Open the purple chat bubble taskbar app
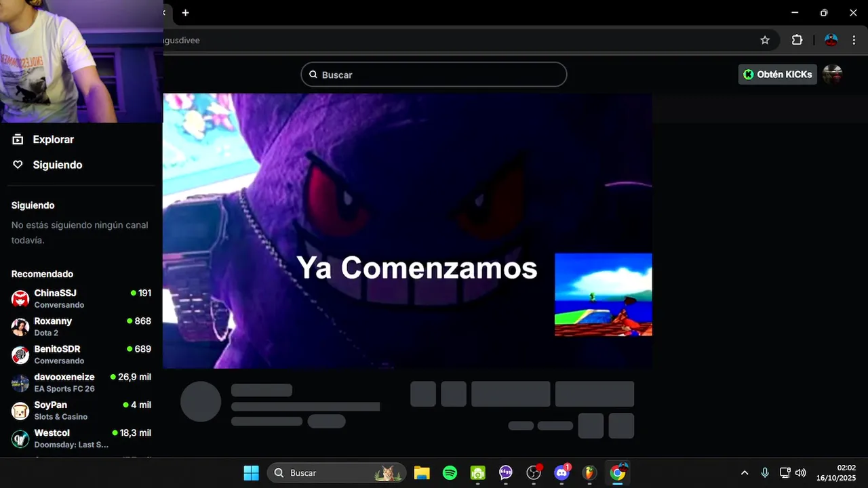 pos(506,472)
